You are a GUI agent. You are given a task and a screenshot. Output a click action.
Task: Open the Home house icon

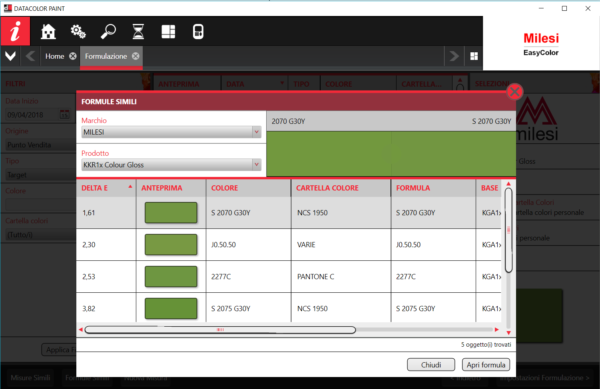coord(48,31)
